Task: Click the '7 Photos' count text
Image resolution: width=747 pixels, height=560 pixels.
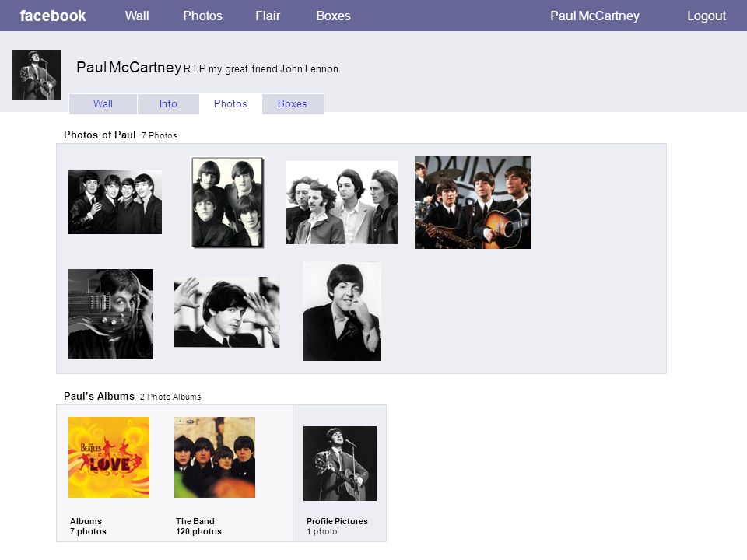Action: click(x=159, y=135)
